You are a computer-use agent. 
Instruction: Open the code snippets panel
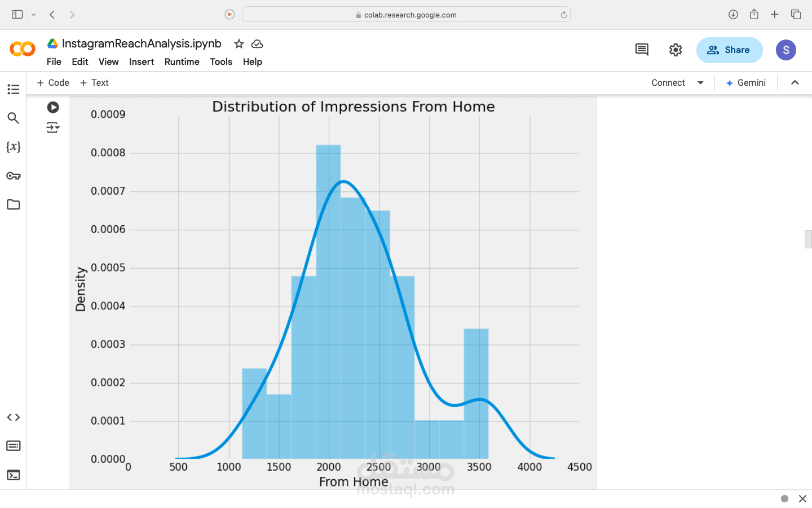[14, 417]
